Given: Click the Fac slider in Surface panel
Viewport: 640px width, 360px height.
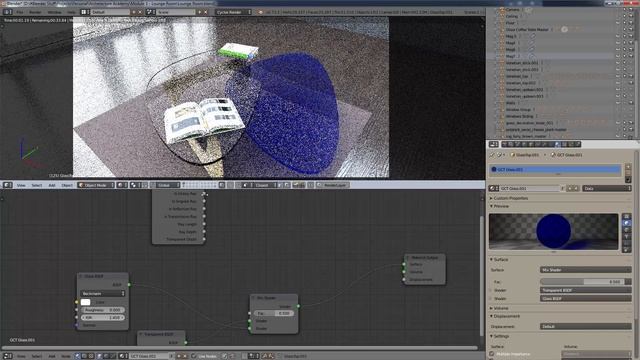Looking at the screenshot, I should 582,282.
